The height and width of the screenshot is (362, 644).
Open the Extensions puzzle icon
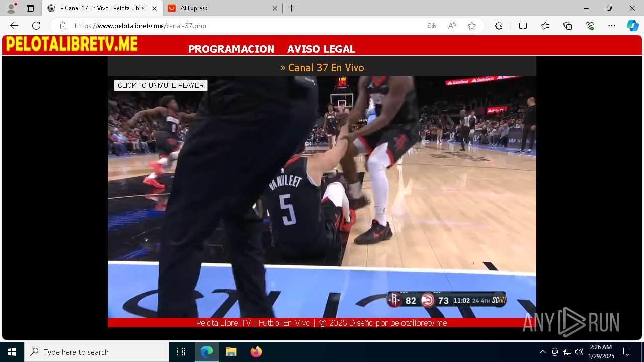click(x=499, y=26)
